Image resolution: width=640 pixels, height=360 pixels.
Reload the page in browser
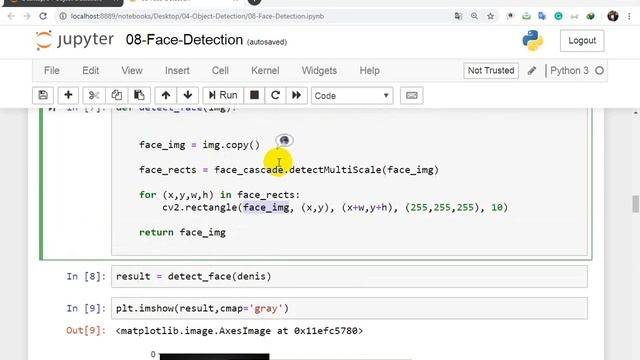(x=43, y=16)
